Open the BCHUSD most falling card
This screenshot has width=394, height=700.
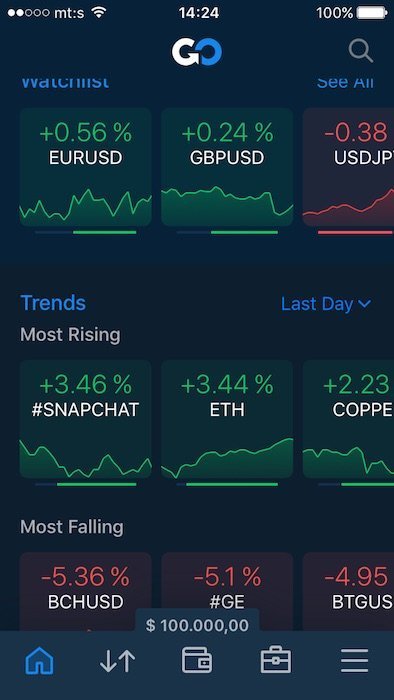(86, 592)
